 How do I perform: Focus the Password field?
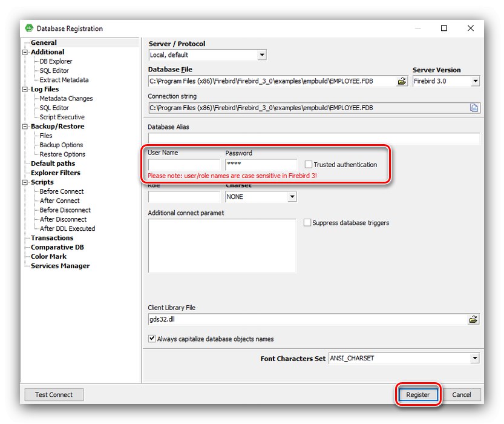tap(261, 164)
